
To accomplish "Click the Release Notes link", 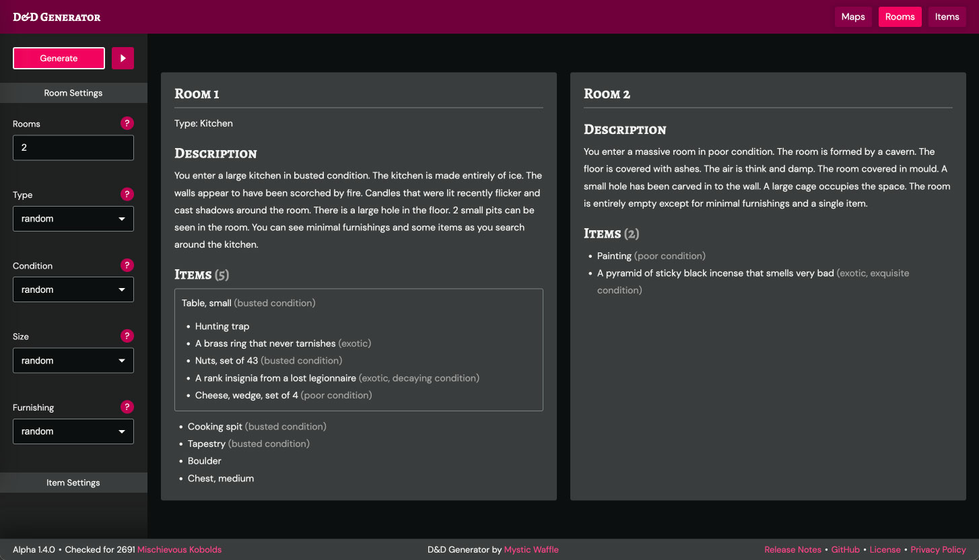I will coord(792,549).
